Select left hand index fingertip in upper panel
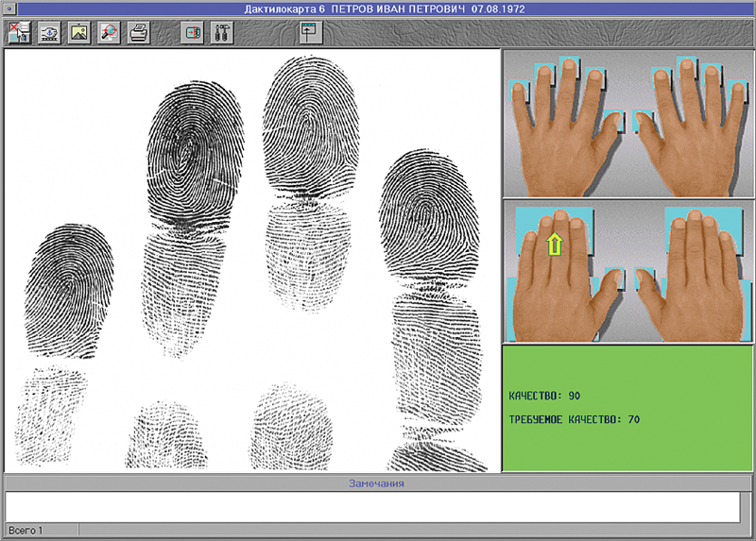Viewport: 756px width, 541px height. [594, 74]
